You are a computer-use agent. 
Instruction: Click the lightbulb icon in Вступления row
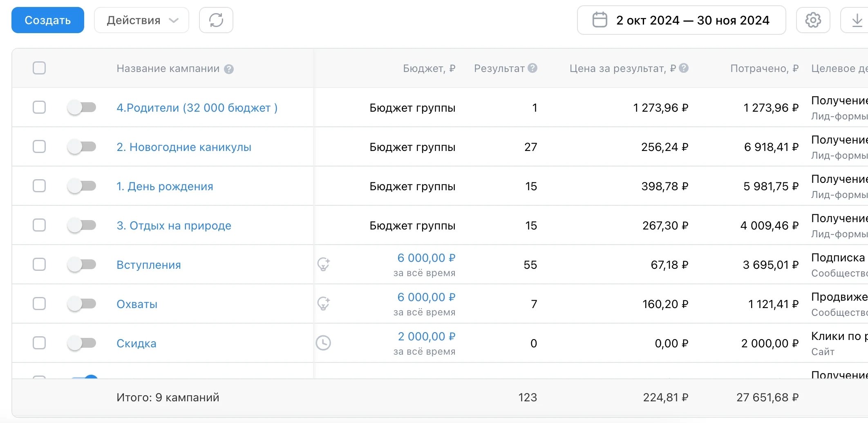click(x=324, y=265)
